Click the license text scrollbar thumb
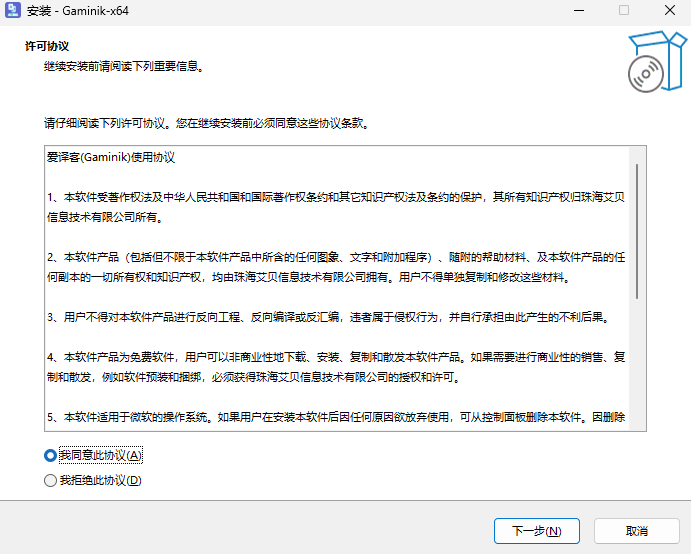This screenshot has width=691, height=554. coord(637,231)
